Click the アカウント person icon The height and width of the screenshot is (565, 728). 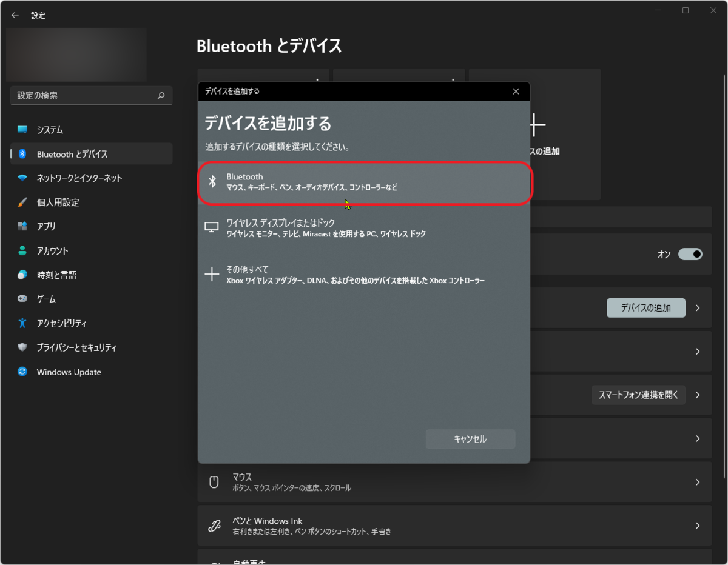22,250
